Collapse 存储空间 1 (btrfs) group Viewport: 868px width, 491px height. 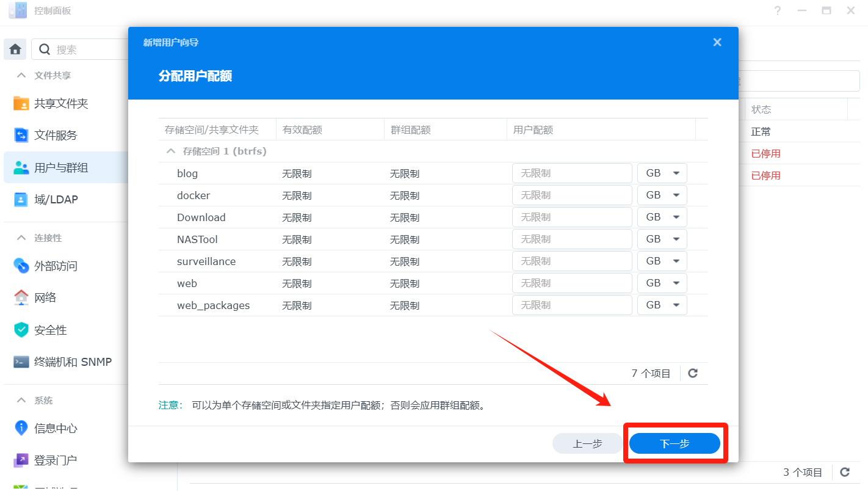pyautogui.click(x=170, y=151)
